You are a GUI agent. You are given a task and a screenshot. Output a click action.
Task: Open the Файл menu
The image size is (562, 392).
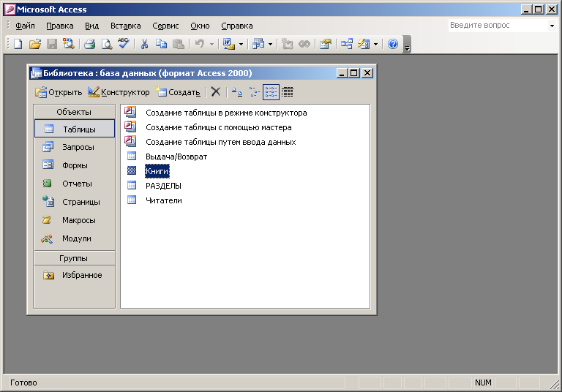[x=25, y=26]
